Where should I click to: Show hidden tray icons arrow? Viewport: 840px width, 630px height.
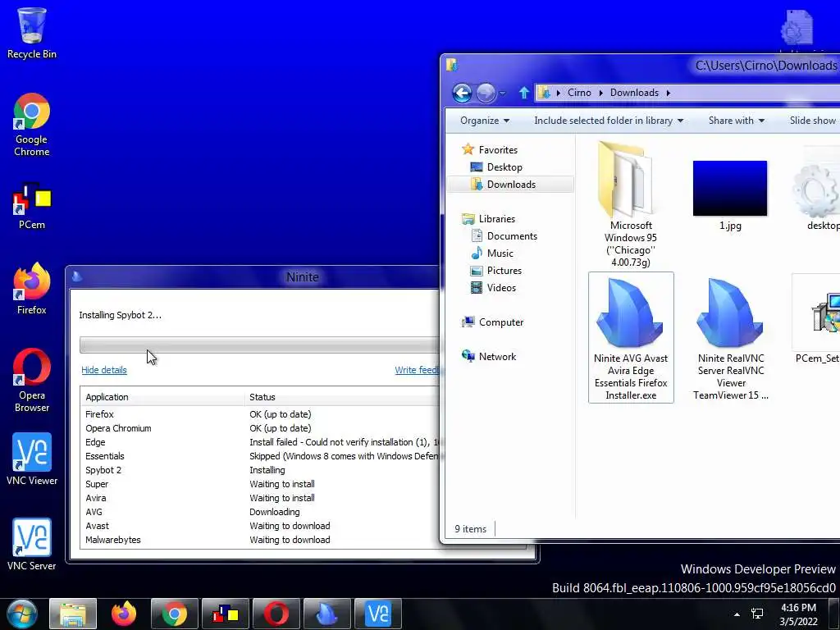click(x=737, y=614)
